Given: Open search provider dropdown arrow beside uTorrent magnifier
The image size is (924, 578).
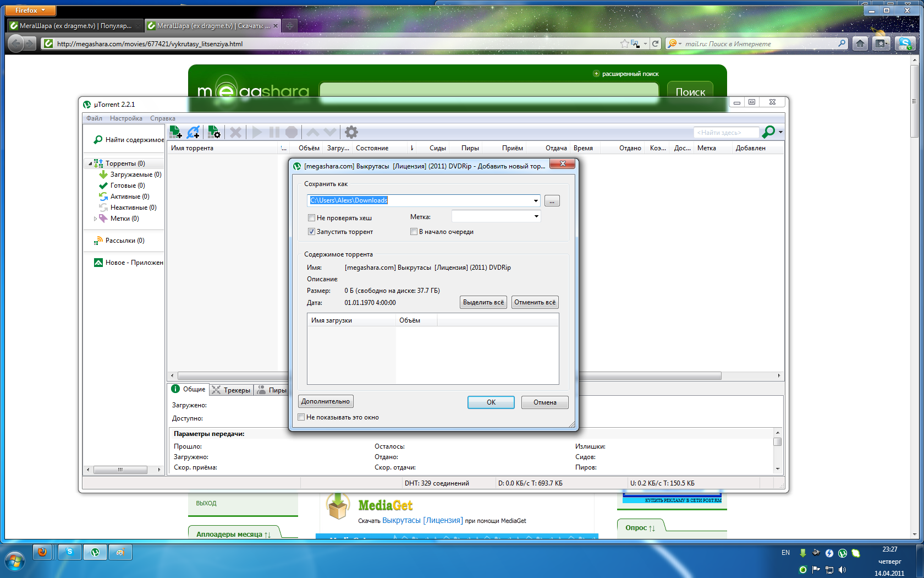Looking at the screenshot, I should click(x=780, y=132).
